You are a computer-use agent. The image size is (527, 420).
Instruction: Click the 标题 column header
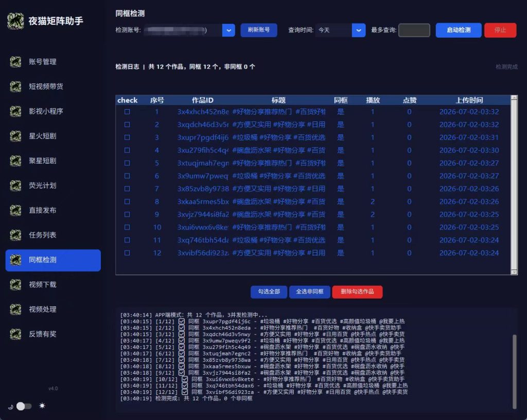click(278, 100)
